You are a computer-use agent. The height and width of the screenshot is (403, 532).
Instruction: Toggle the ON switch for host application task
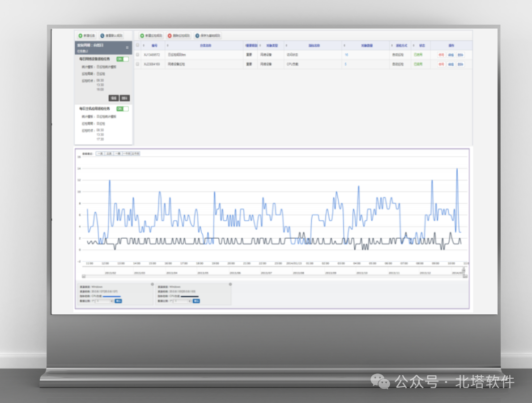pyautogui.click(x=122, y=109)
